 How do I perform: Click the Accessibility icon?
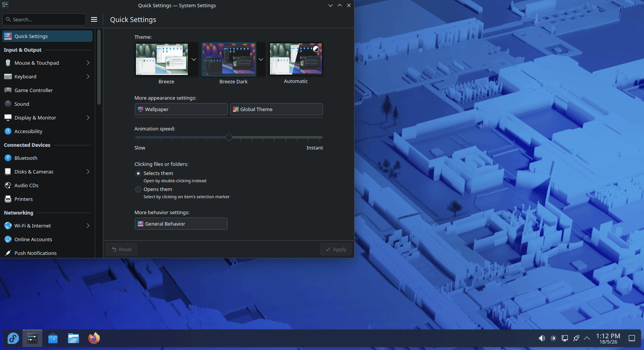pyautogui.click(x=8, y=131)
